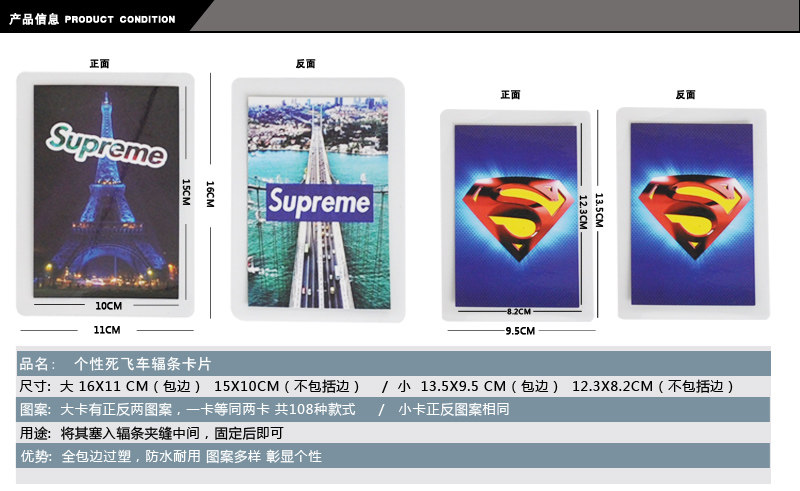Click the 15X10CM（不包括边）size text
Viewport: 800px width, 491px height.
[288, 386]
